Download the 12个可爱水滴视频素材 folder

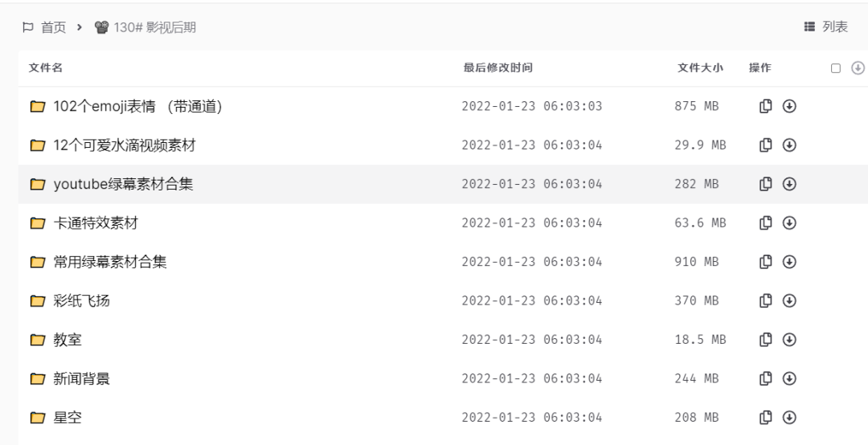789,145
